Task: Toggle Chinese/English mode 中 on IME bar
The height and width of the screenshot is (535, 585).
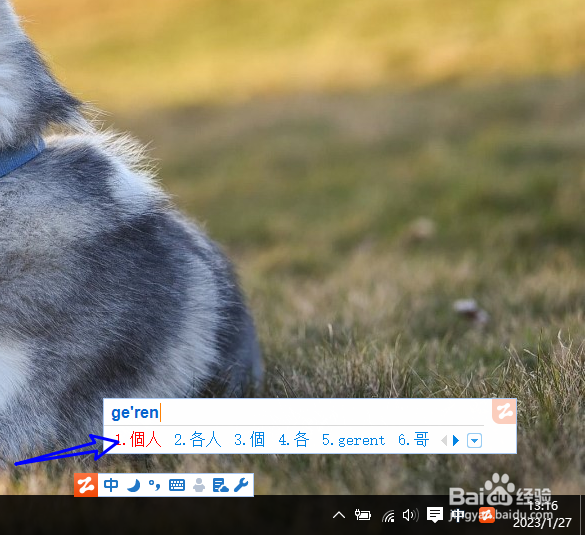Action: [111, 485]
